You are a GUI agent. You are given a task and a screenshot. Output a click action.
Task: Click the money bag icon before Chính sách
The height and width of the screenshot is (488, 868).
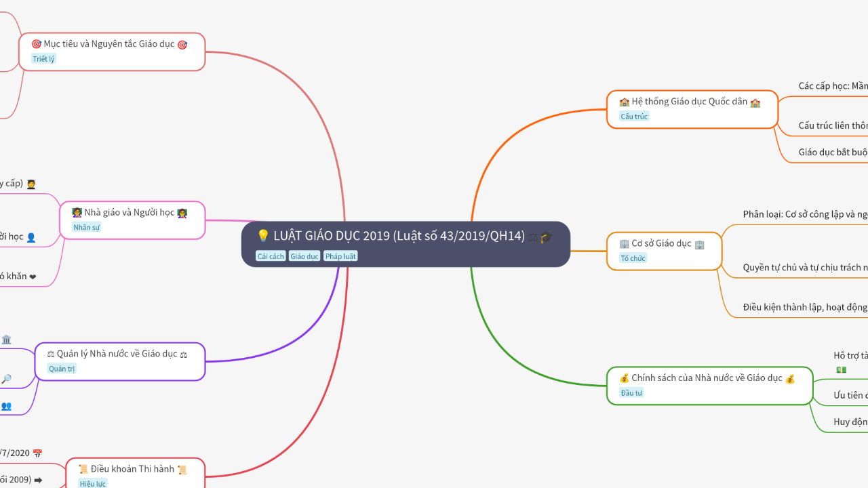[625, 378]
